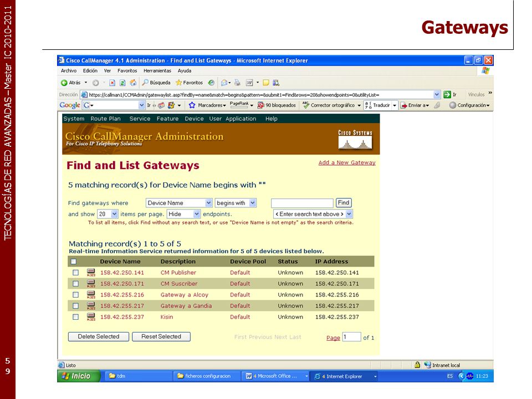
Task: Click the search text input field
Action: coord(302,203)
